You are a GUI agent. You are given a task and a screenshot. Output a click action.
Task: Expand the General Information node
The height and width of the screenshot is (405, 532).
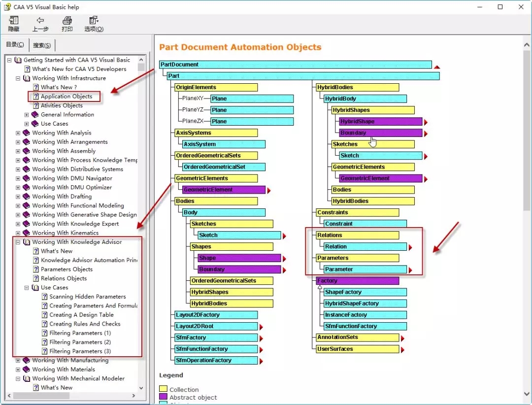(27, 115)
